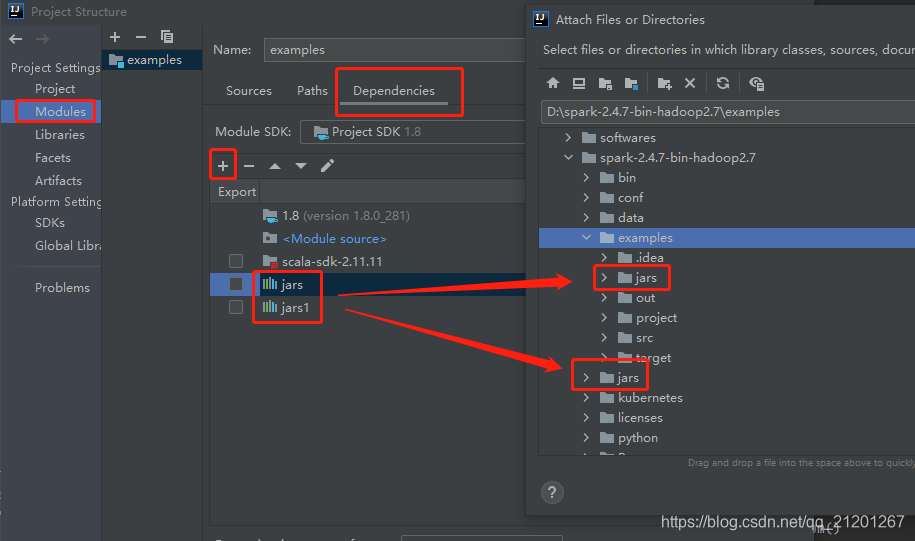Open Problems in the sidebar
The image size is (915, 541).
point(62,288)
